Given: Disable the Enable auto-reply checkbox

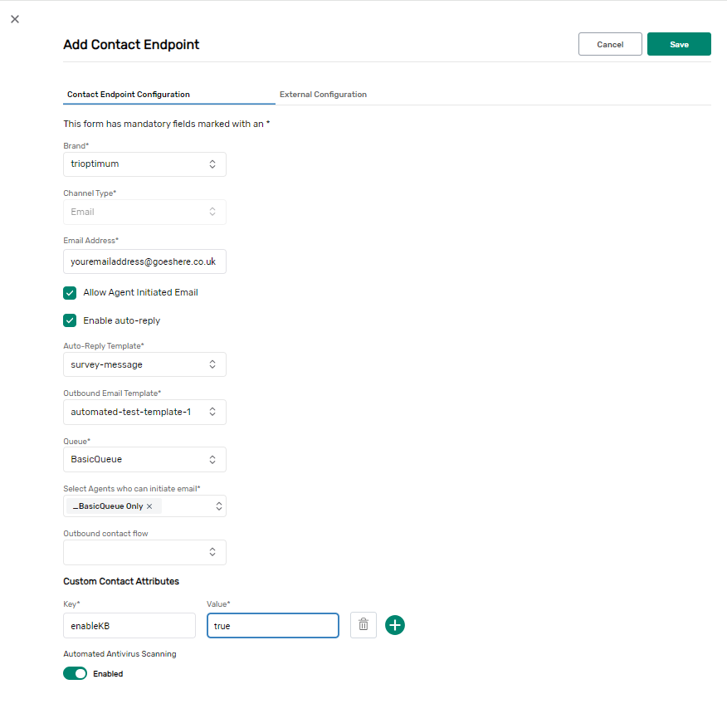Looking at the screenshot, I should click(x=70, y=320).
